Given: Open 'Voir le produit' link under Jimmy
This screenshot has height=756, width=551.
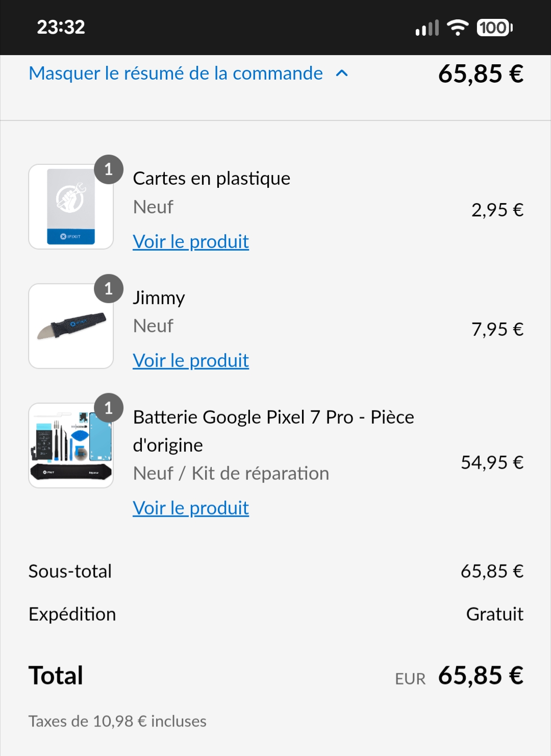Looking at the screenshot, I should [x=191, y=360].
